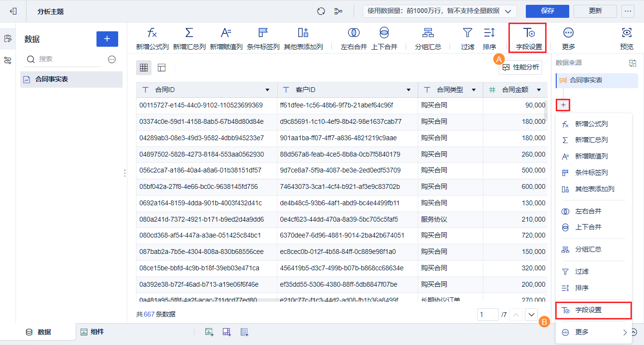Viewport: 644px width, 345px height.
Task: Choose 字段设置 from the popup menu
Action: coord(594,310)
